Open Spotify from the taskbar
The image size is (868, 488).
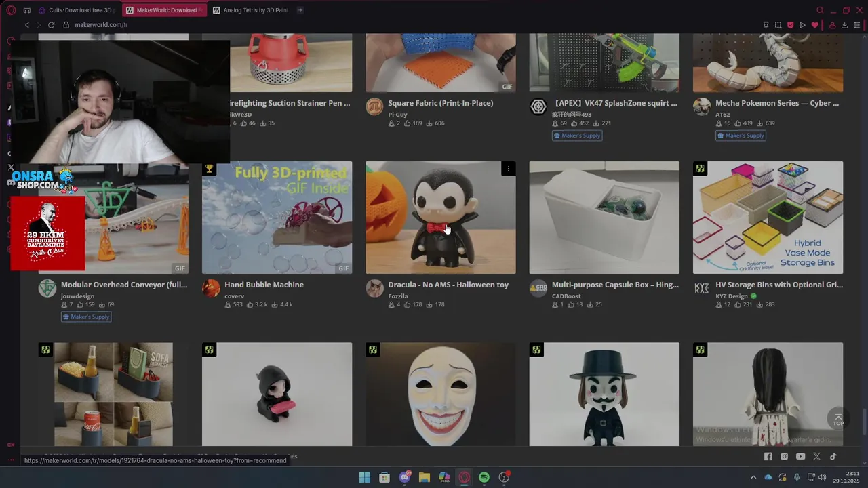(484, 477)
